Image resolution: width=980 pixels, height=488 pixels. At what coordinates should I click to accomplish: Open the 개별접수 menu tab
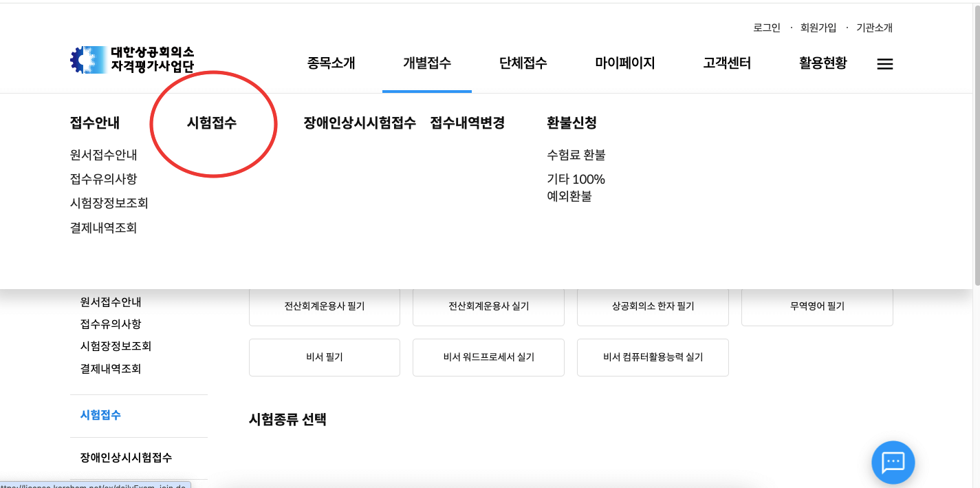click(x=426, y=63)
